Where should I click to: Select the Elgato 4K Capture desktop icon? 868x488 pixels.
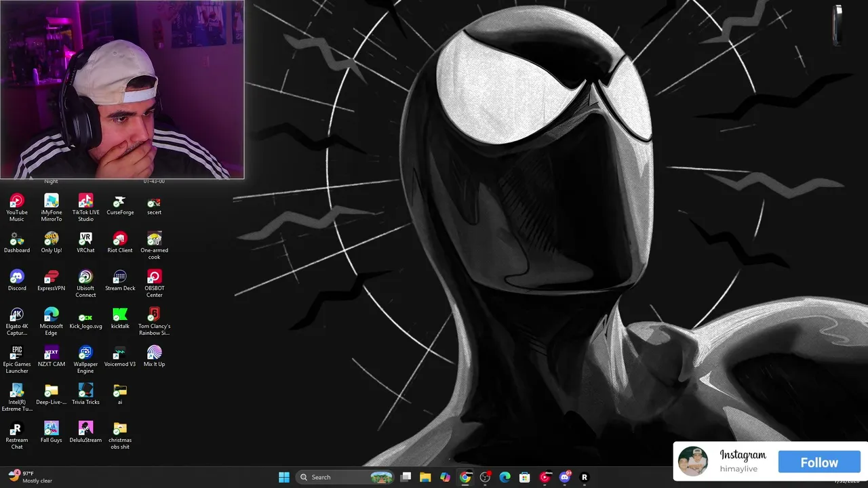[17, 321]
